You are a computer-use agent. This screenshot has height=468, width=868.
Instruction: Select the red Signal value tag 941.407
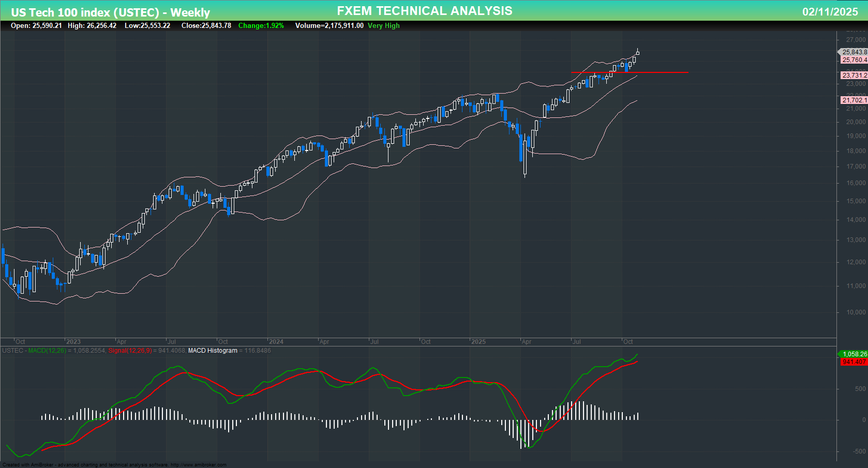pos(852,362)
